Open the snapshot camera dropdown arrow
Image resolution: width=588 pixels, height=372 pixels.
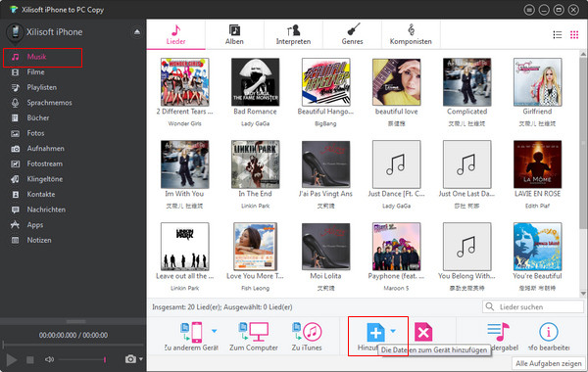(141, 359)
